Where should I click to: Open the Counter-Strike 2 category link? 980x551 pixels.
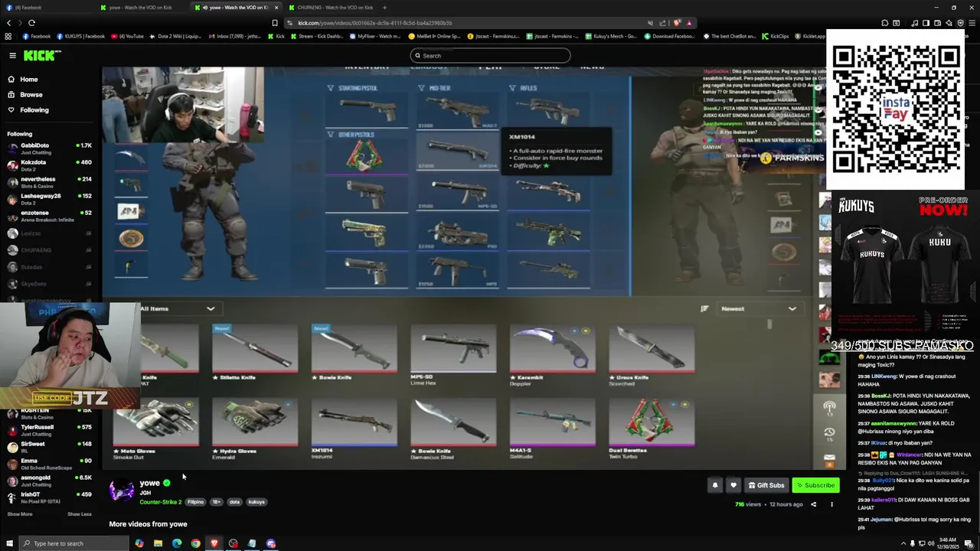[x=160, y=502]
